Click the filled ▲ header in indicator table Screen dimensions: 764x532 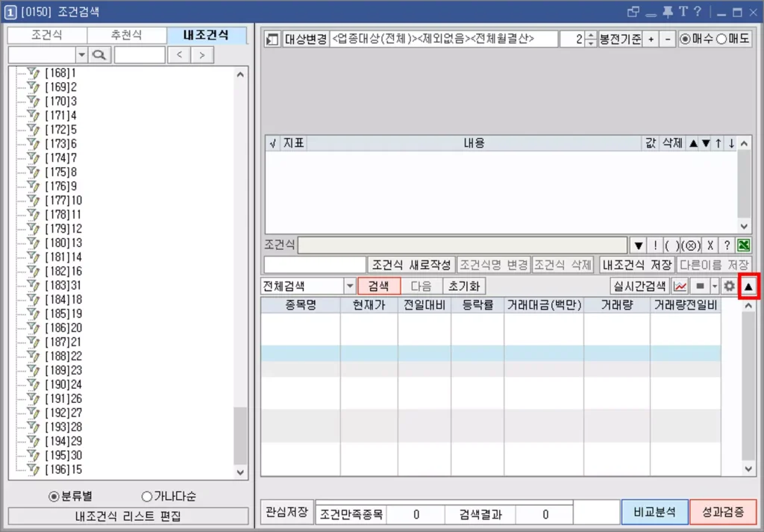point(693,143)
